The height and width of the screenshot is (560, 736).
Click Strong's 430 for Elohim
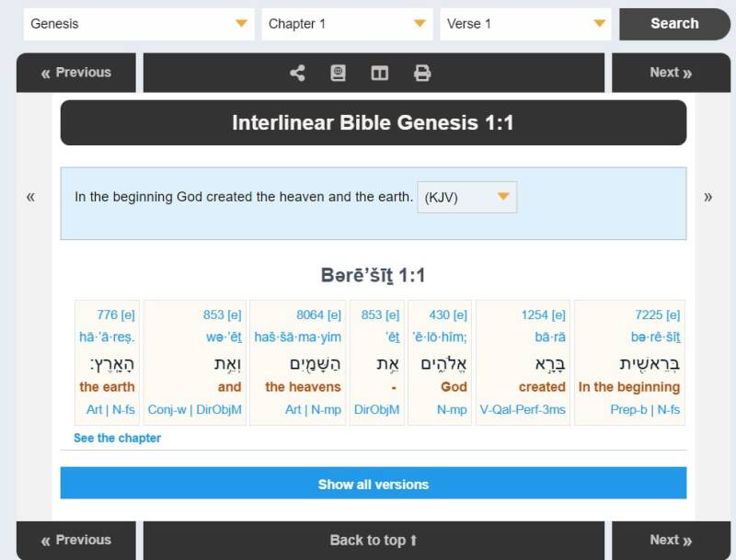440,314
